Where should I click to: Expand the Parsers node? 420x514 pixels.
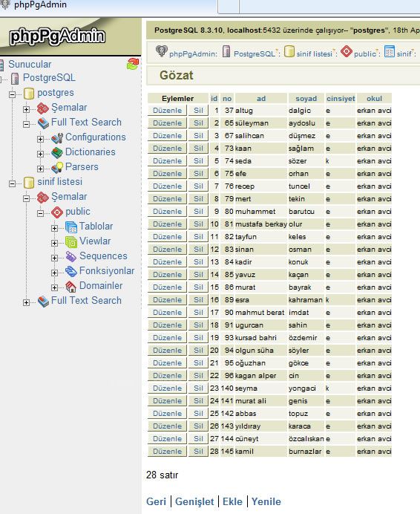[x=40, y=169]
